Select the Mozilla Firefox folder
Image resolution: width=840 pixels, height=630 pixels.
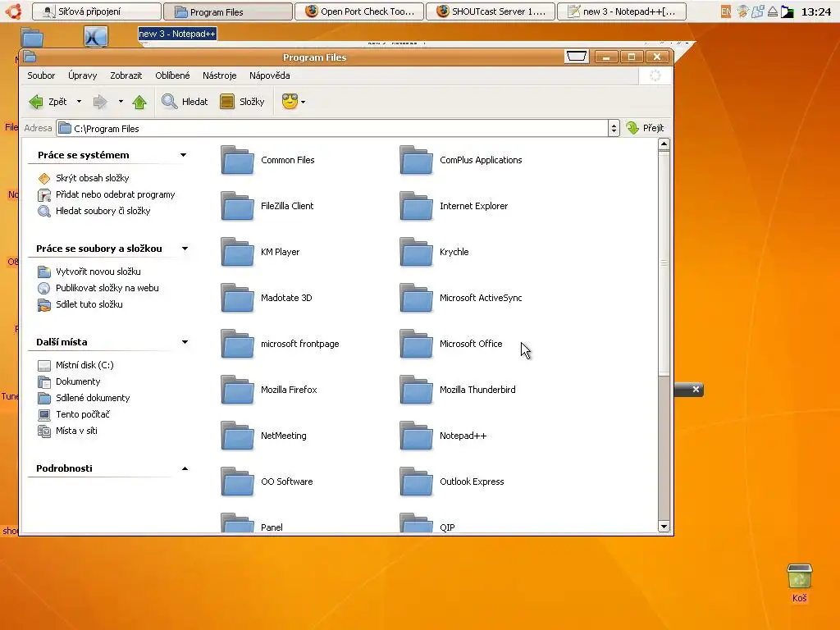click(269, 390)
